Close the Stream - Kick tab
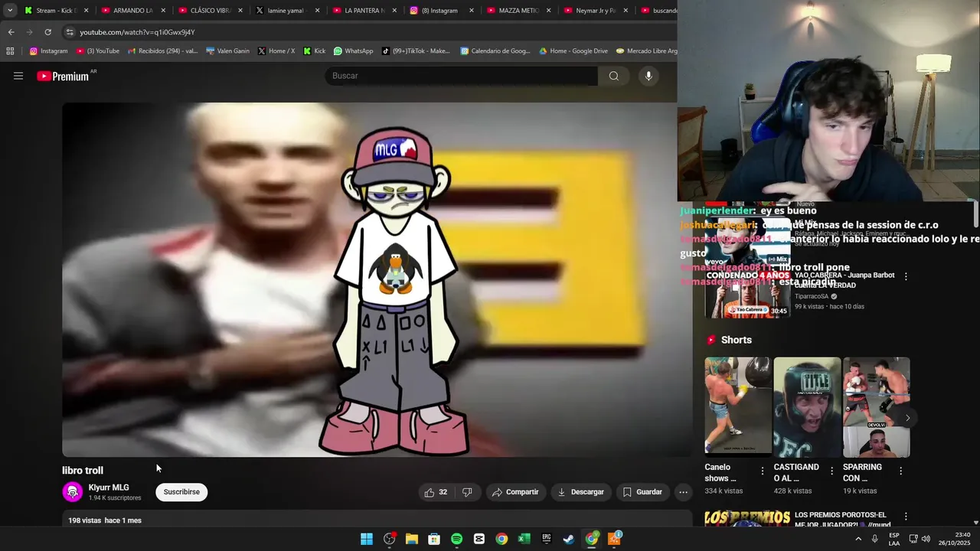This screenshot has height=551, width=980. (86, 11)
